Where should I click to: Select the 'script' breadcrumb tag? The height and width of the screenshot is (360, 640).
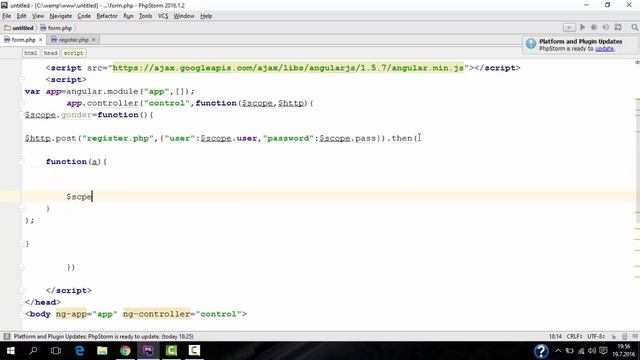point(73,53)
